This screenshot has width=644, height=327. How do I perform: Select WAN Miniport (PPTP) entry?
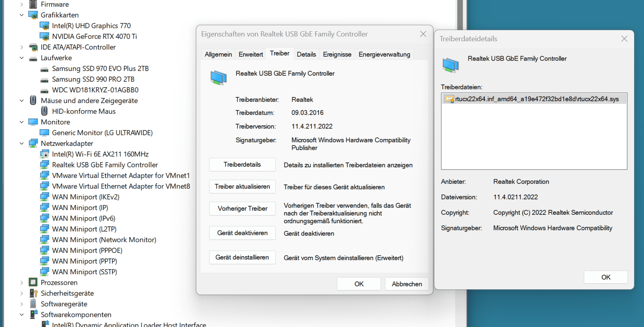click(x=84, y=261)
